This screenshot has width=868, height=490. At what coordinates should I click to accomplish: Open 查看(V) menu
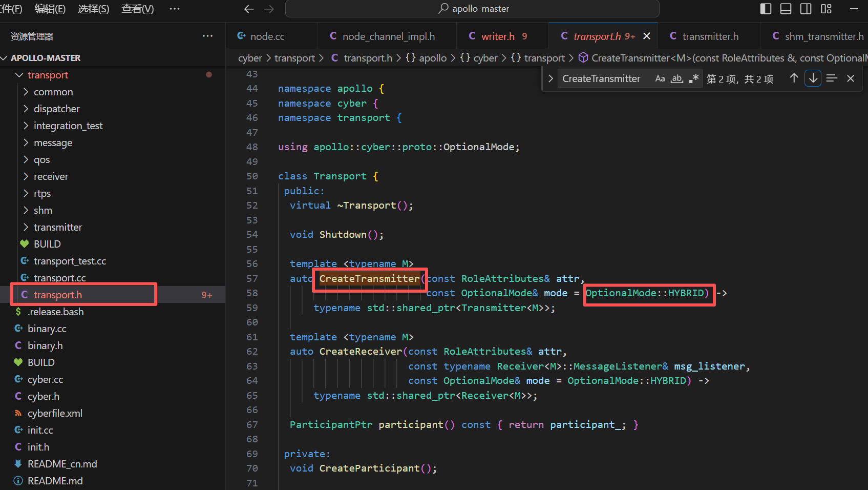point(137,9)
